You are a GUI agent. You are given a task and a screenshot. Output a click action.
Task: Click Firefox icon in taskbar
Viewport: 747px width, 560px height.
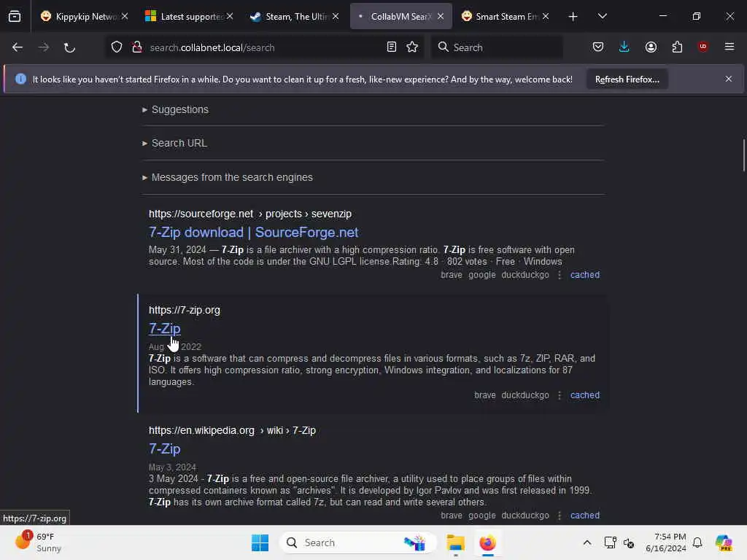point(487,542)
